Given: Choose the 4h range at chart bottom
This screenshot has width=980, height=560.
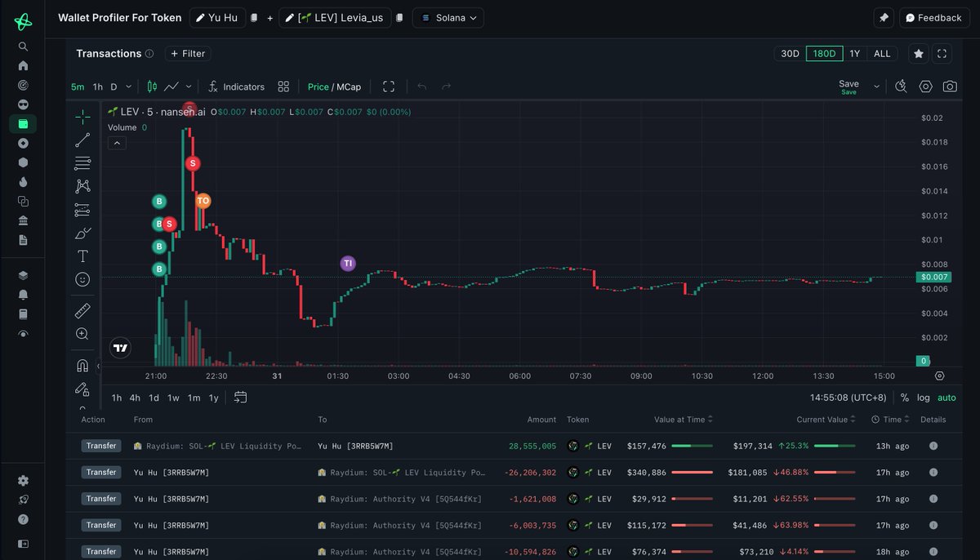Looking at the screenshot, I should [135, 398].
